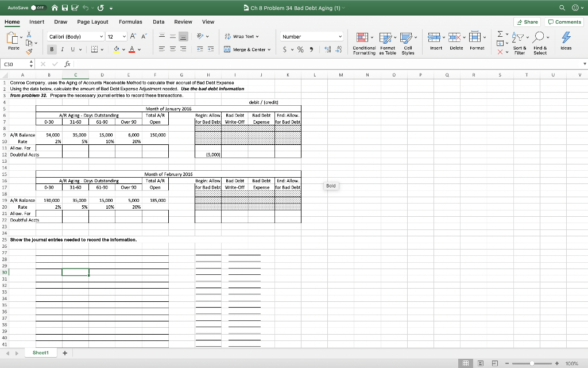Expand the Fill Color dropdown arrow
588x368 pixels.
point(123,49)
